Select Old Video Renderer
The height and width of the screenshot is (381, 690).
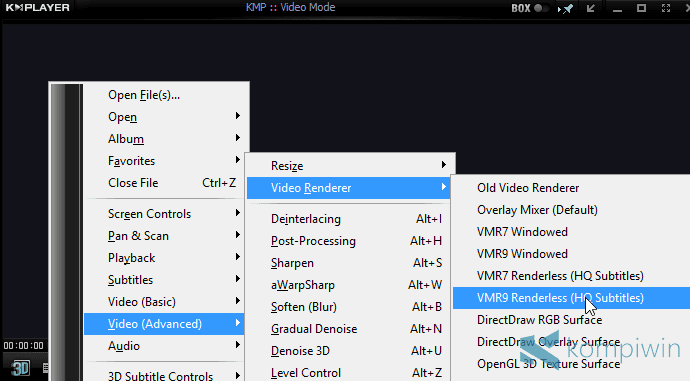pos(571,188)
